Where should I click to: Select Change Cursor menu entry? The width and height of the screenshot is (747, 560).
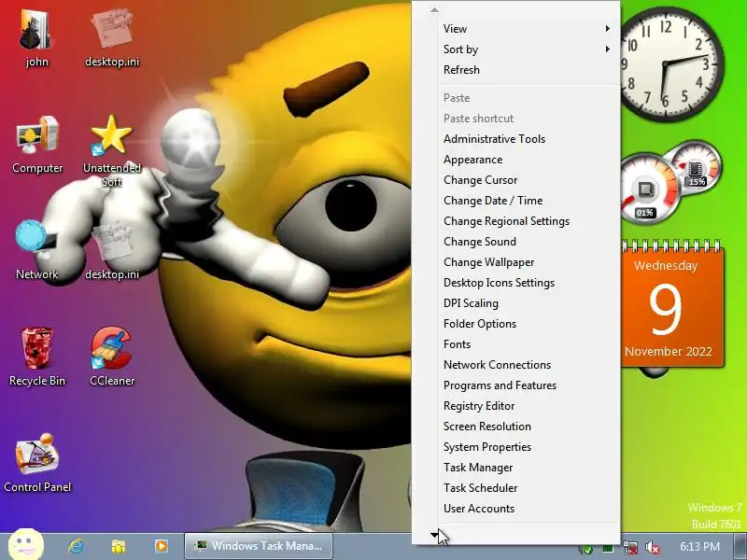point(516,179)
